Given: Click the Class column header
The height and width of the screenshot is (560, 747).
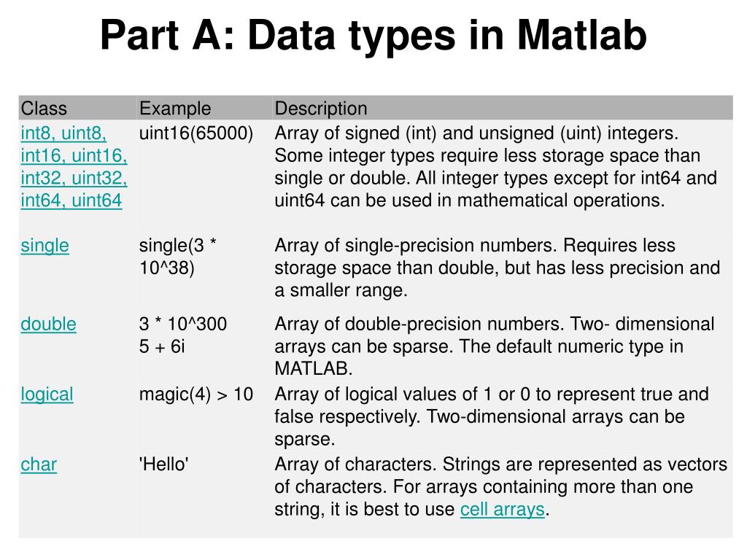Looking at the screenshot, I should coord(44,109).
